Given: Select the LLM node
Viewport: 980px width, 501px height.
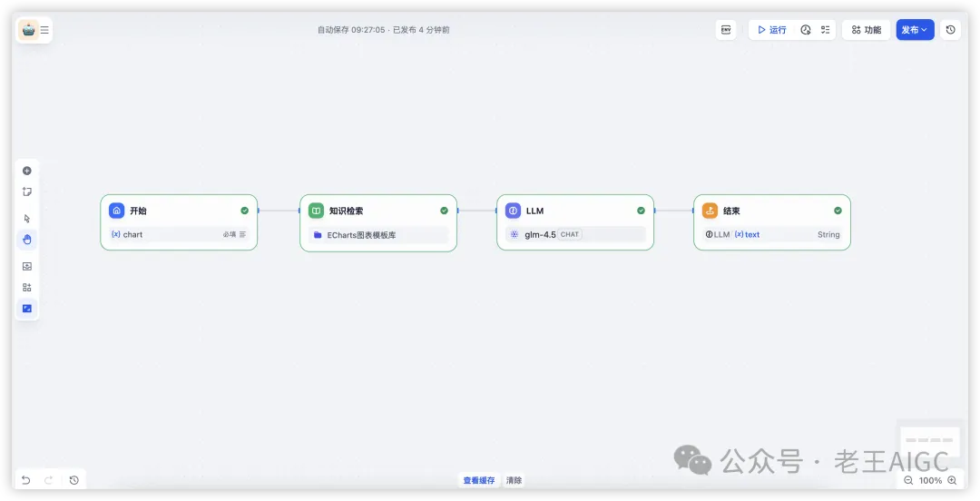Looking at the screenshot, I should pos(575,222).
